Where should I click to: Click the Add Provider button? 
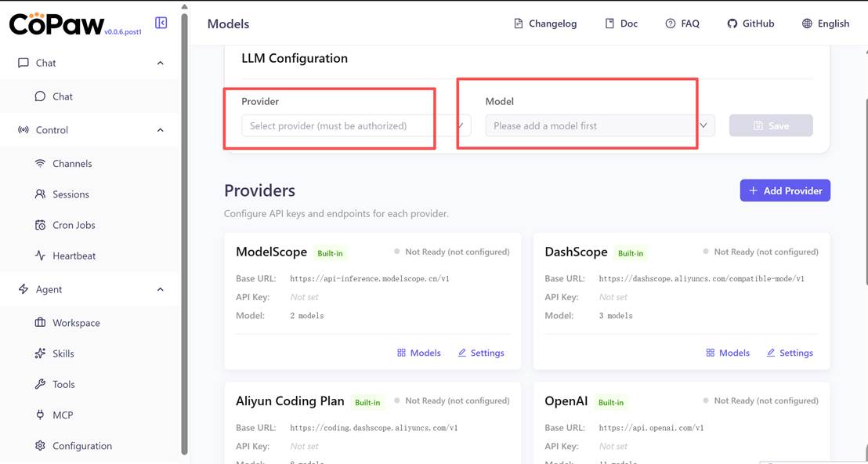[785, 190]
